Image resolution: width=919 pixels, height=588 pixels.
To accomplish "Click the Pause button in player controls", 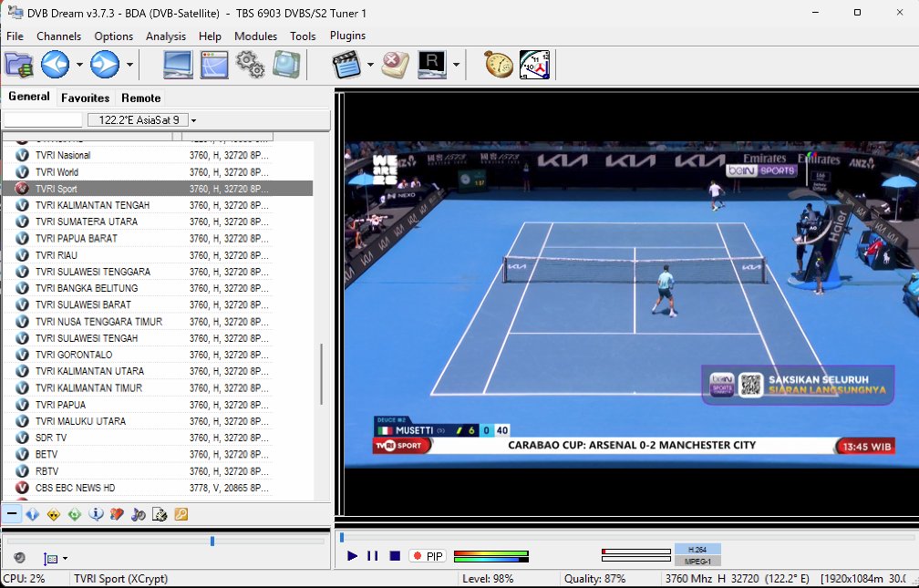I will click(373, 556).
